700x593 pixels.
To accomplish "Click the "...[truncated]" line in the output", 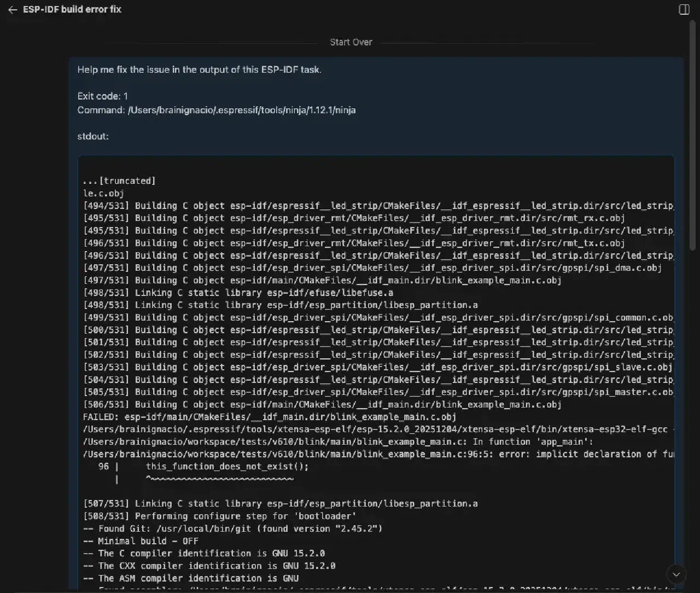I will [119, 181].
